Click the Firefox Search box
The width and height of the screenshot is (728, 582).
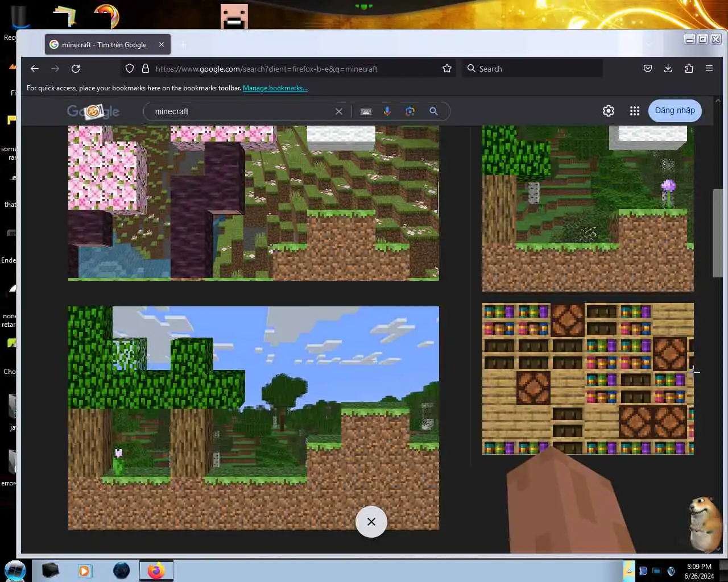(532, 69)
